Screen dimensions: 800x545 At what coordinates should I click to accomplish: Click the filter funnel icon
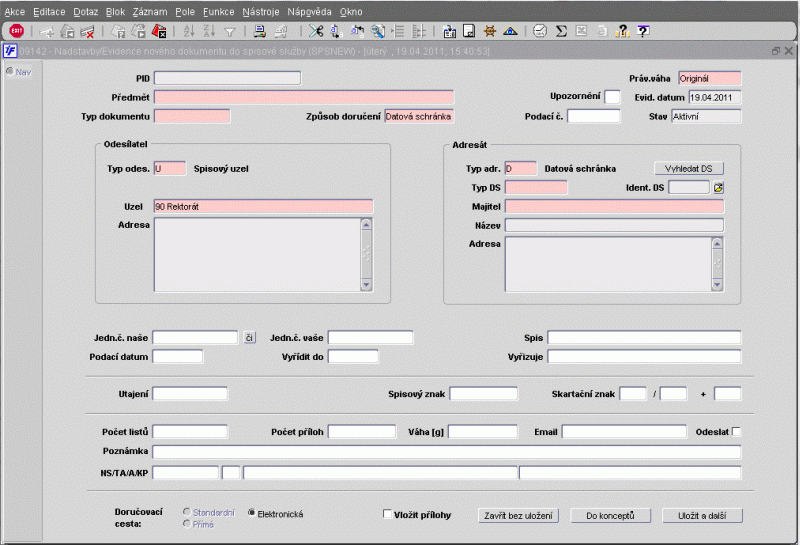tap(230, 32)
